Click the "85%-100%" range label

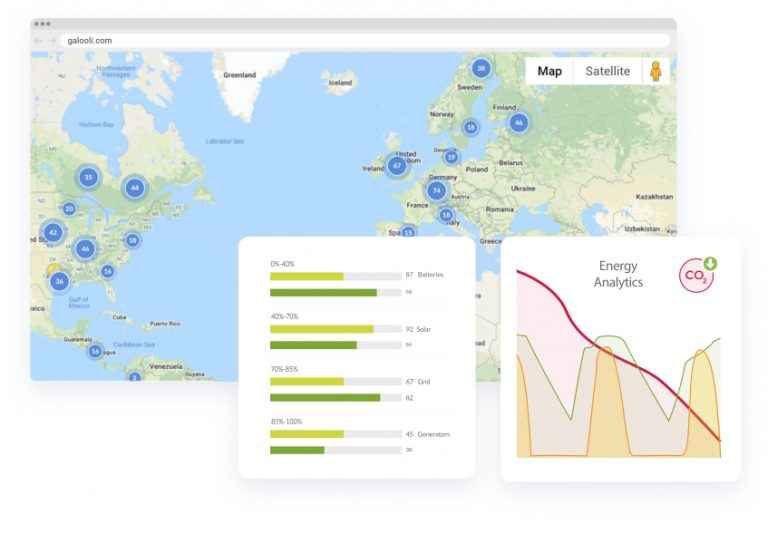point(287,421)
